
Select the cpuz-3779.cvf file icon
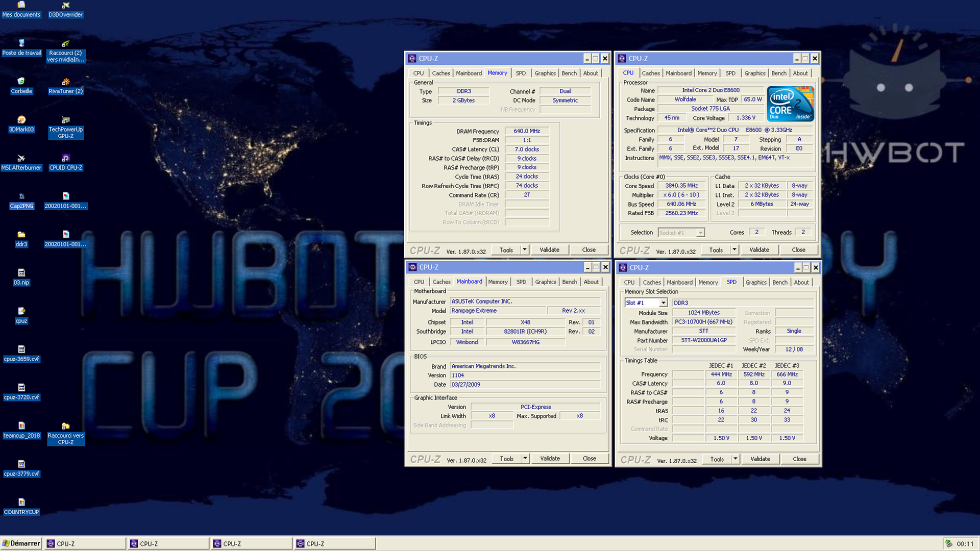point(21,468)
